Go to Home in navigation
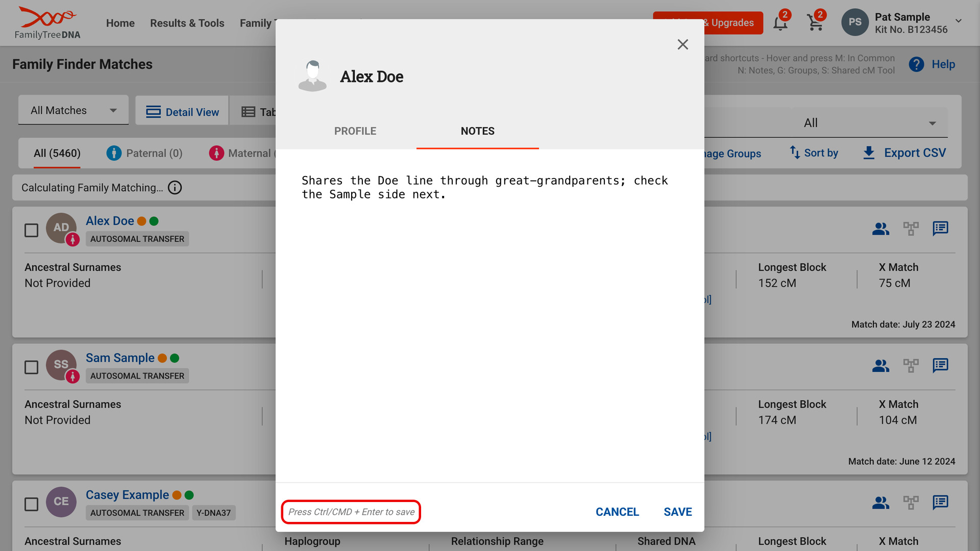The height and width of the screenshot is (551, 980). pos(120,23)
